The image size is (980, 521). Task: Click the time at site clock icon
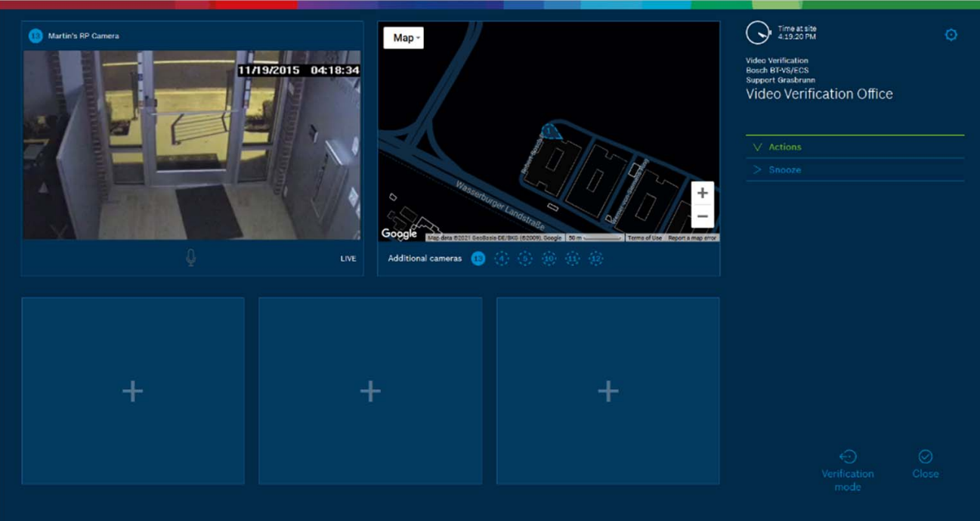[758, 33]
